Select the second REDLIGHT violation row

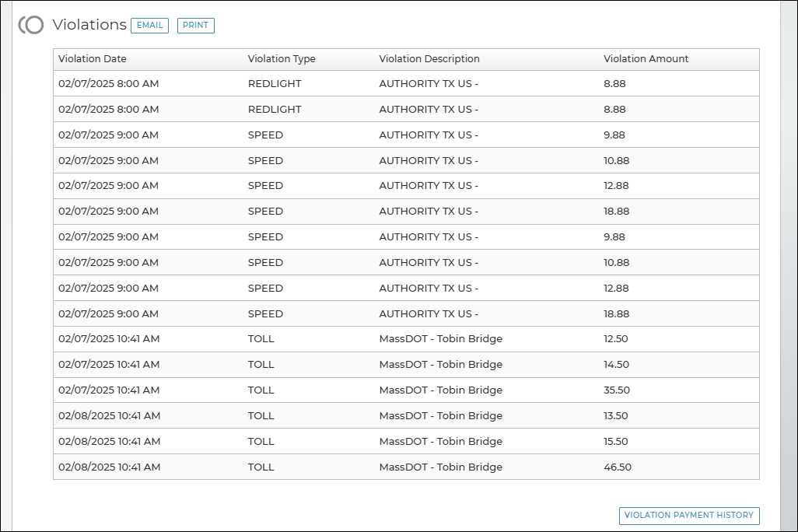point(275,110)
